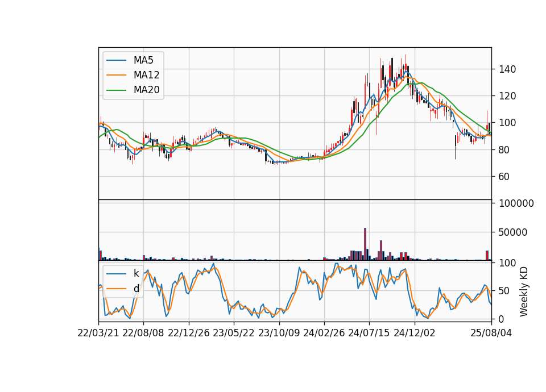The width and height of the screenshot is (546, 392).
Task: Click the tallest volume bar near 24/07
Action: point(365,244)
